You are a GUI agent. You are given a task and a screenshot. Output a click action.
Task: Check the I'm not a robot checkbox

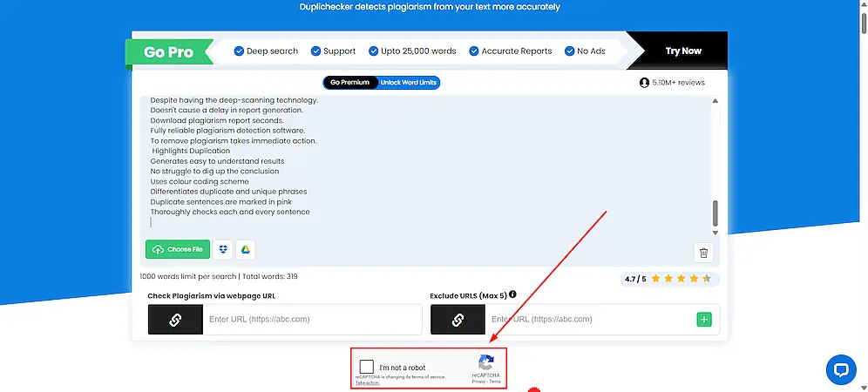pos(367,367)
